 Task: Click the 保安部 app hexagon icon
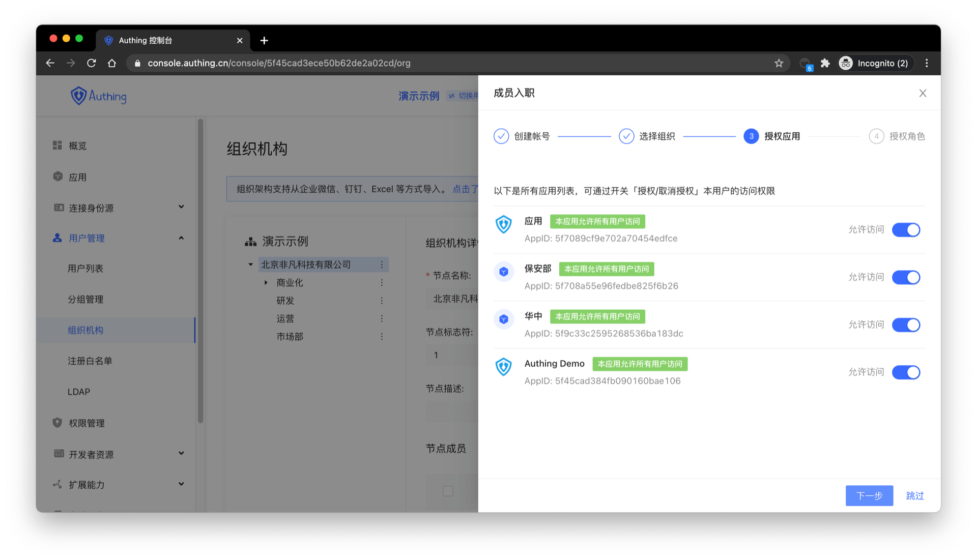(x=503, y=272)
